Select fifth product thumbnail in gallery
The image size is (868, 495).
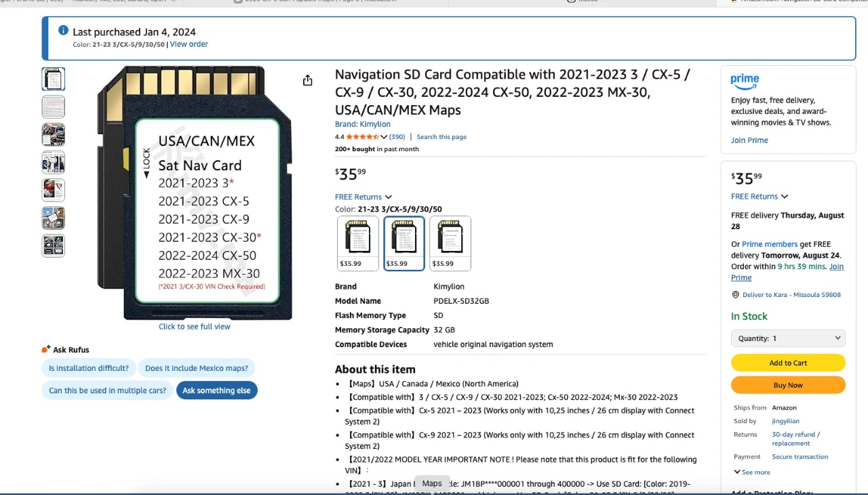click(x=54, y=190)
